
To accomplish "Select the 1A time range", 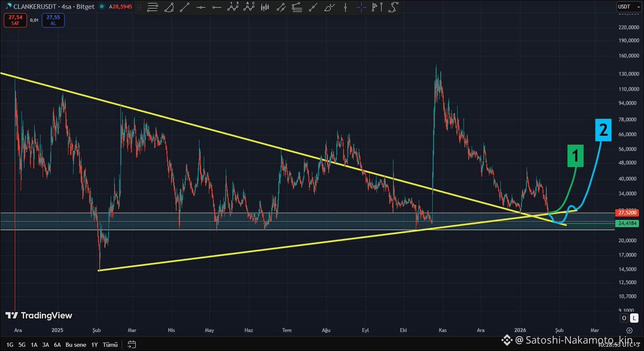I will 34,345.
